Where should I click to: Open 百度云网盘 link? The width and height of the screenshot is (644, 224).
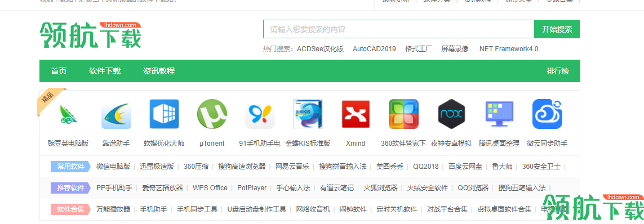465,167
